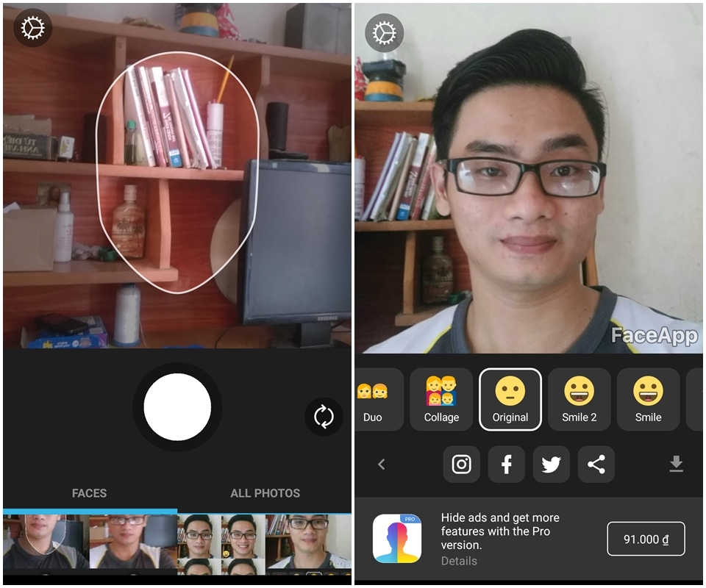
Task: Tap the FaceApp Pro app icon
Action: [x=399, y=539]
